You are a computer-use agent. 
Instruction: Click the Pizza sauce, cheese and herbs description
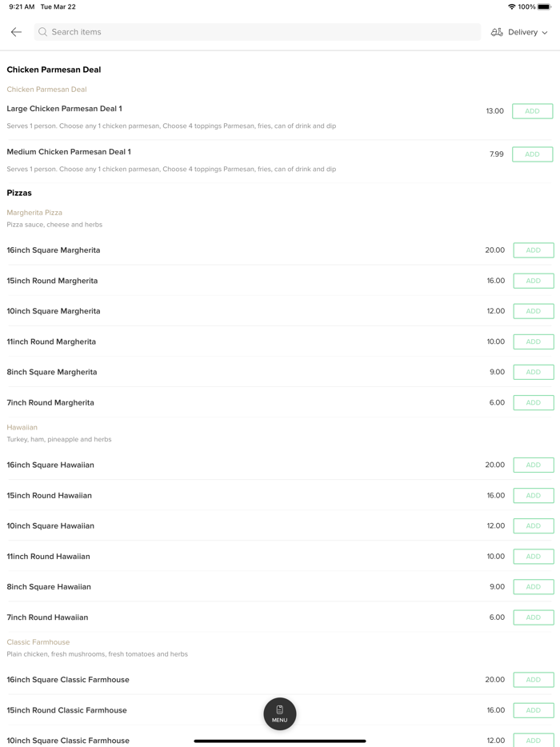(x=54, y=225)
